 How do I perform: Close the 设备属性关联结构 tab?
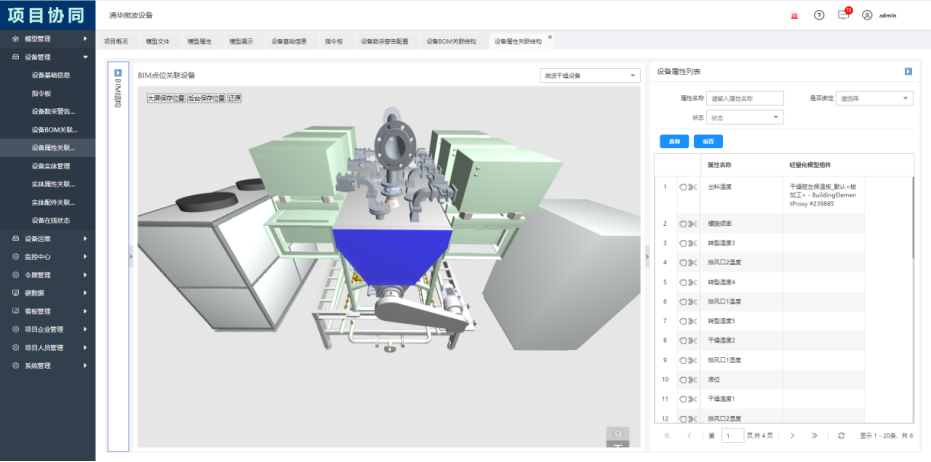pos(550,37)
